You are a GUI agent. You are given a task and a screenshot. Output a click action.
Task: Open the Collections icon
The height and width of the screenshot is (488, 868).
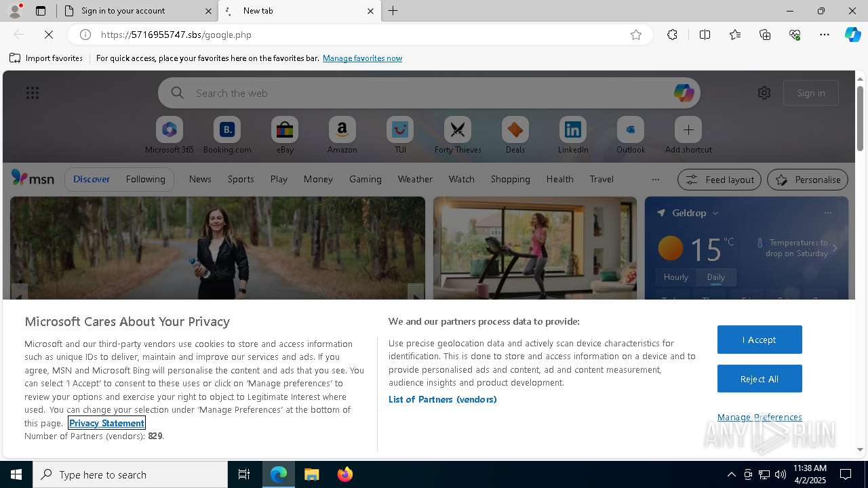(x=765, y=35)
